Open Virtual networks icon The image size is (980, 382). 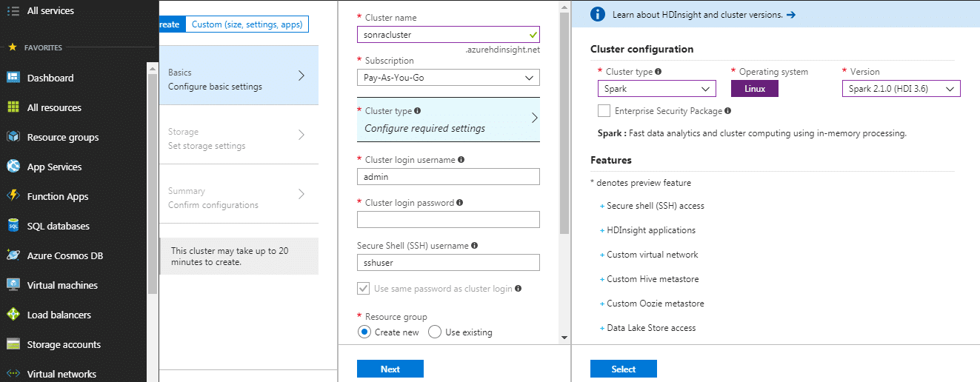13,374
